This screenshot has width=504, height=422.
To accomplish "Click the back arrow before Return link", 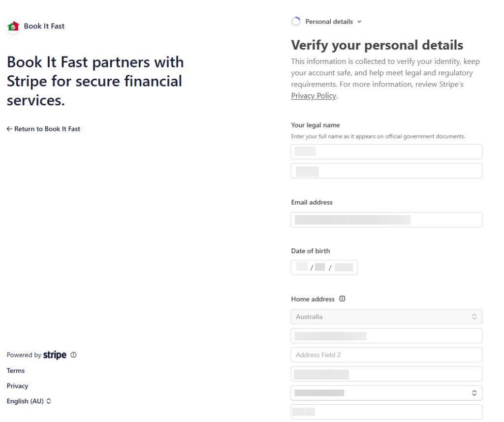I will (9, 129).
